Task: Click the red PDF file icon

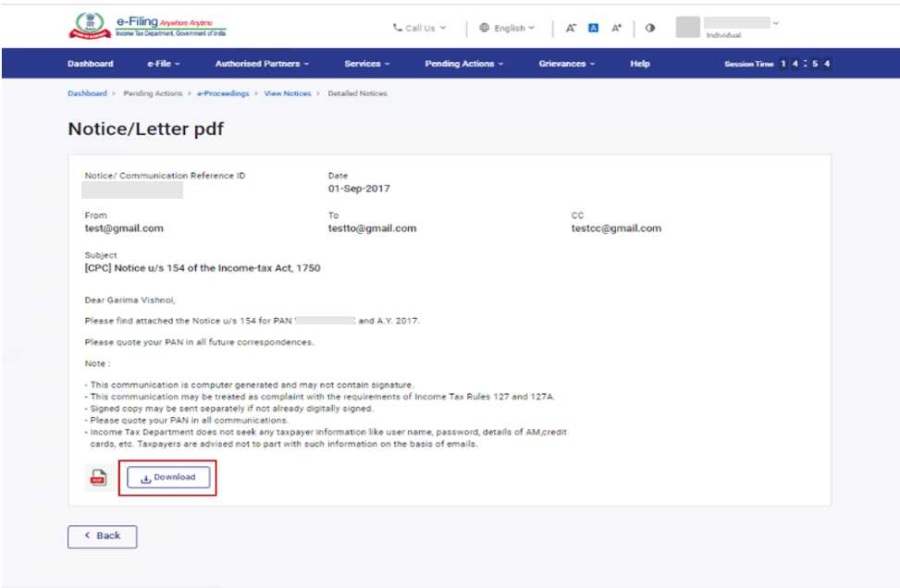Action: pyautogui.click(x=97, y=478)
